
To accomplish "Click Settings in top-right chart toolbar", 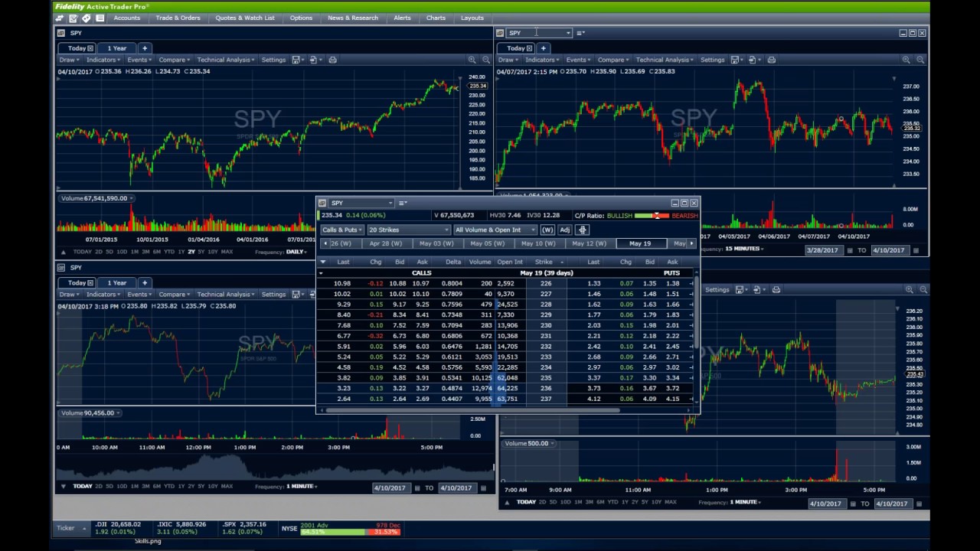I will coord(712,60).
